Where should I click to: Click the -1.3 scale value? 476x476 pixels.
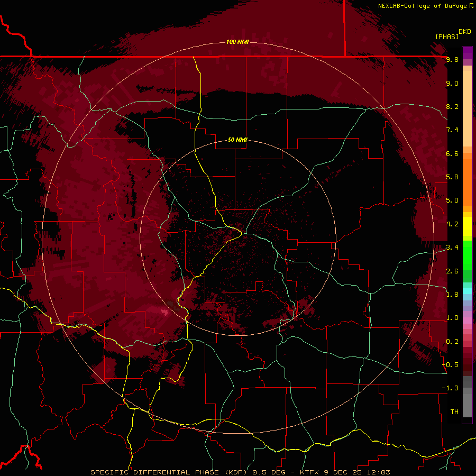tap(450, 388)
